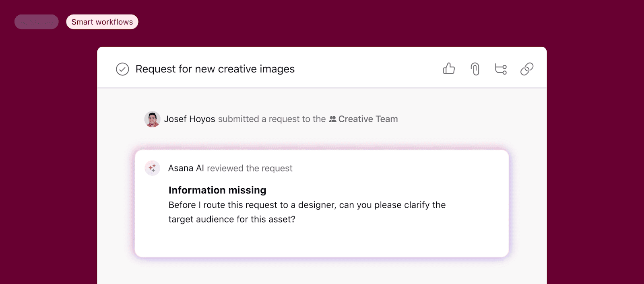
Task: Click the people icon before Creative Team
Action: click(332, 119)
